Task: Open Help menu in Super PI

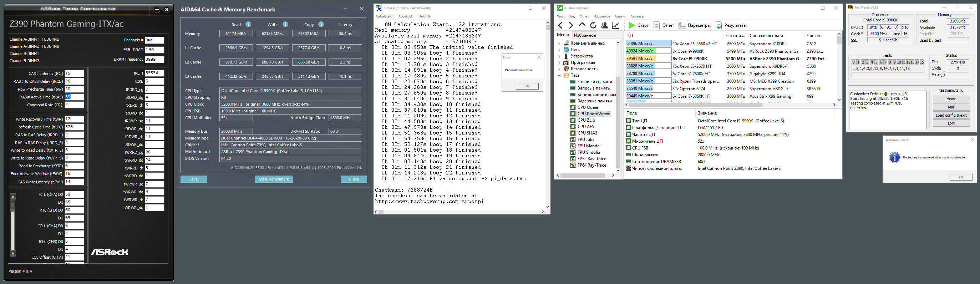Action: click(x=424, y=16)
